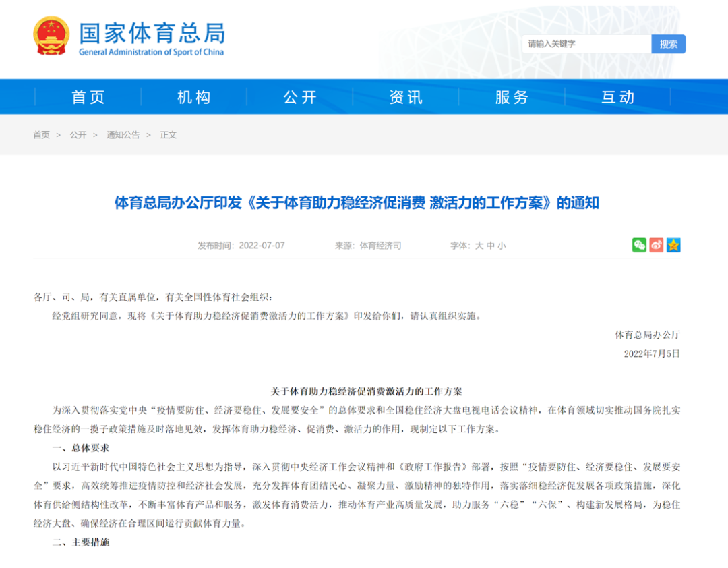Focus the 请输入关键字 search field
This screenshot has width=728, height=568.
[587, 44]
